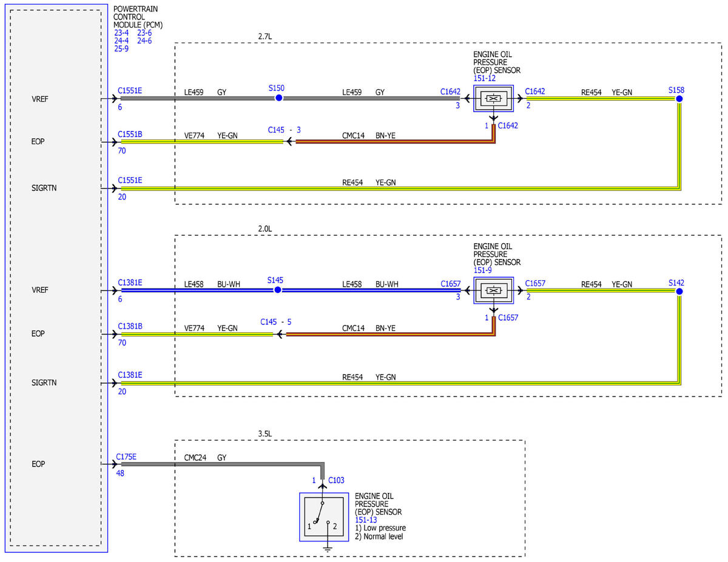This screenshot has height=562, width=728.
Task: Click the 2.7L EOP sensor symbol
Action: click(494, 98)
